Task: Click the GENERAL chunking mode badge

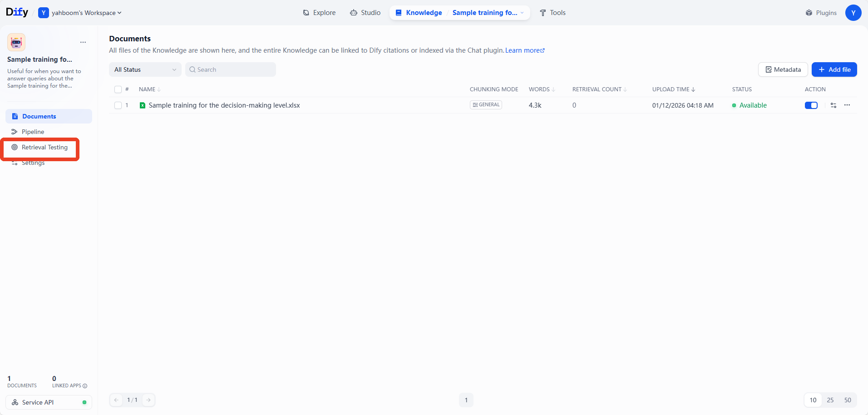Action: 486,105
